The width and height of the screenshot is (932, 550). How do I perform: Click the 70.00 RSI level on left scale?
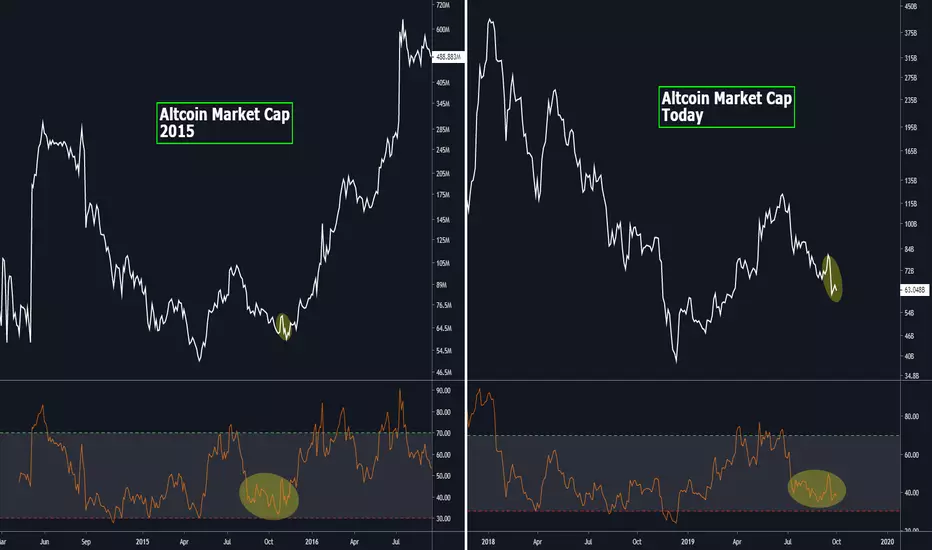[443, 433]
